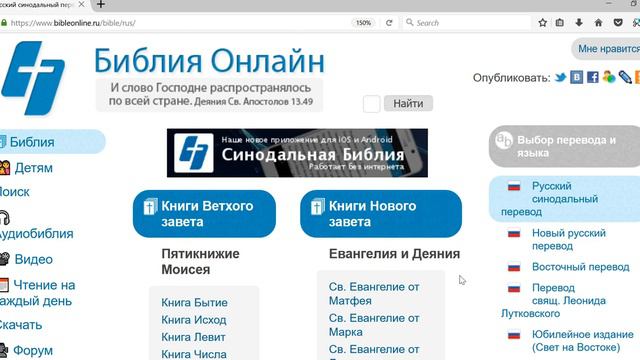Focus the browser Search field

tap(467, 23)
